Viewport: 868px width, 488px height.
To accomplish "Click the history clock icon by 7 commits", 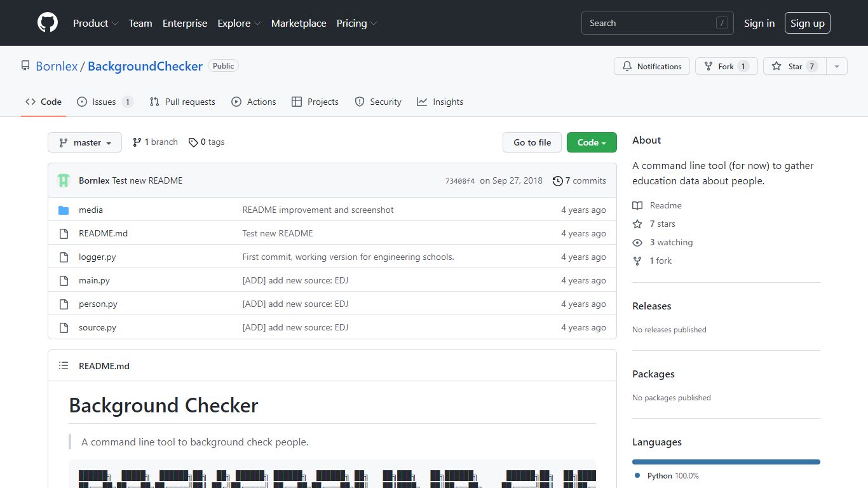I will pos(558,180).
